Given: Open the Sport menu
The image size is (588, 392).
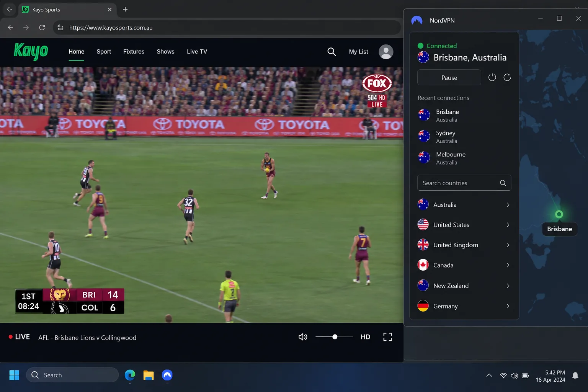Looking at the screenshot, I should coord(104,52).
